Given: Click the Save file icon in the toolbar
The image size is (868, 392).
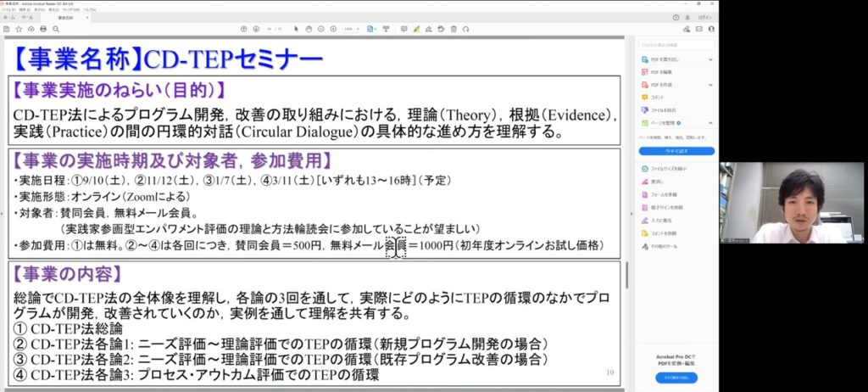Looking at the screenshot, I should 8,28.
